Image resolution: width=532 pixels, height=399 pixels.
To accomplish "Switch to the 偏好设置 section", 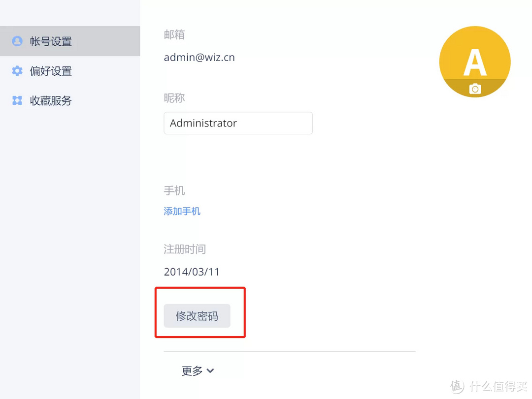I will [51, 71].
